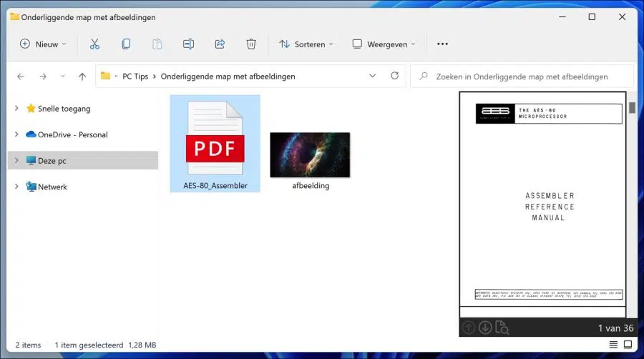The image size is (644, 359).
Task: Click the preview pane vertical scrollbar thumb
Action: point(632,107)
